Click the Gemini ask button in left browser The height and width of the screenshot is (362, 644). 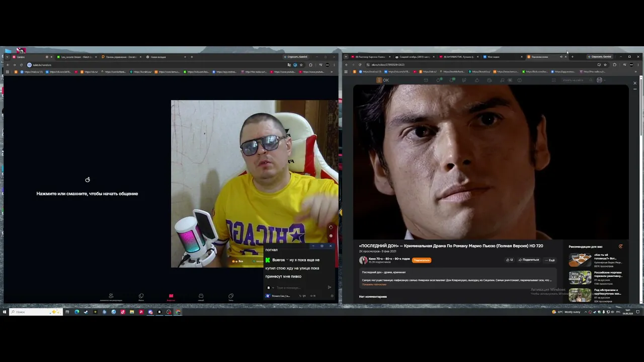pos(297,57)
